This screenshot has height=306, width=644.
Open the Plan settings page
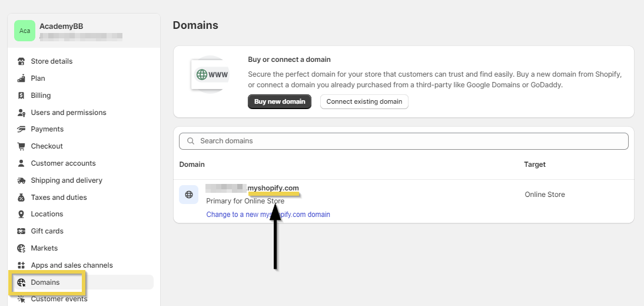38,78
